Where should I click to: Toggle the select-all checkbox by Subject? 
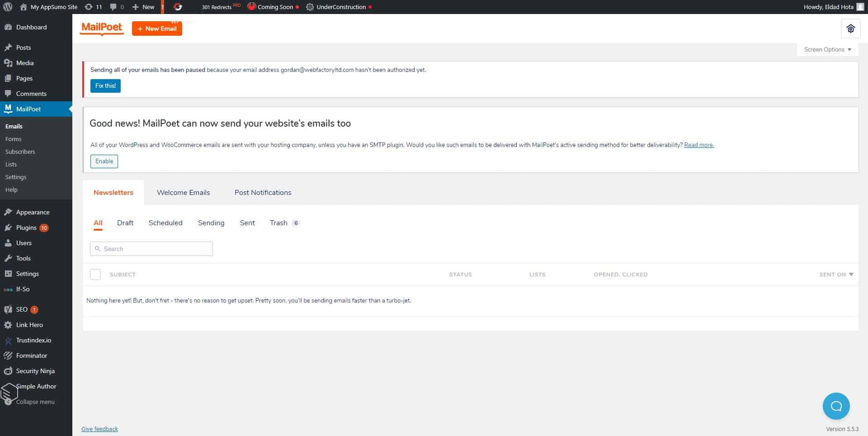95,275
